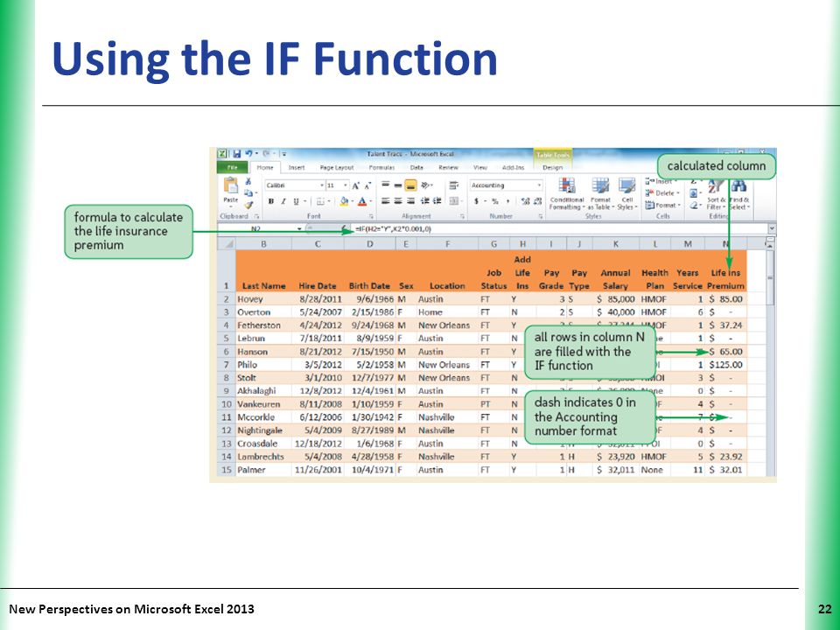Viewport: 840px width, 630px height.
Task: Click the Decrease Decimal icon
Action: coord(537,201)
